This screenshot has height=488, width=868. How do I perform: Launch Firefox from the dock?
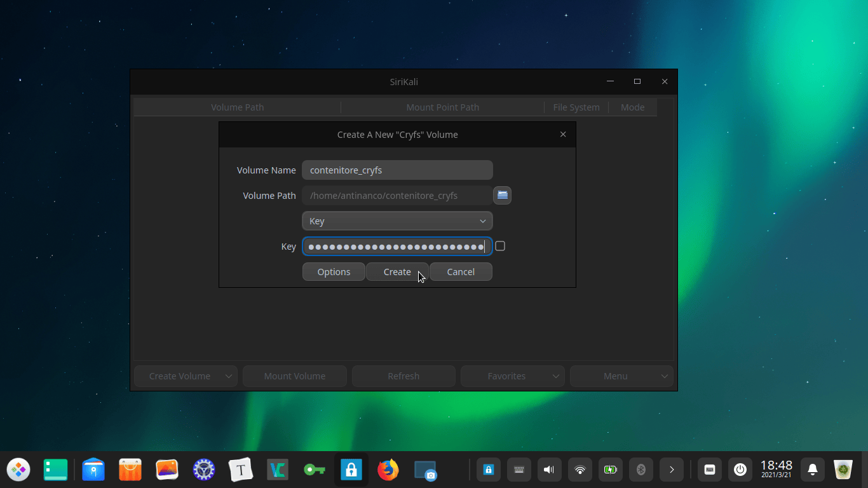point(388,470)
